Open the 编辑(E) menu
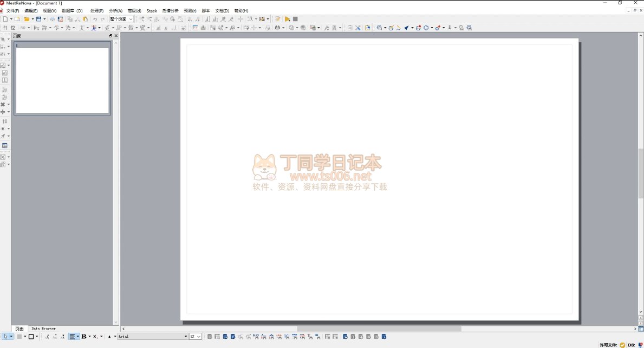Image resolution: width=644 pixels, height=348 pixels. 31,11
